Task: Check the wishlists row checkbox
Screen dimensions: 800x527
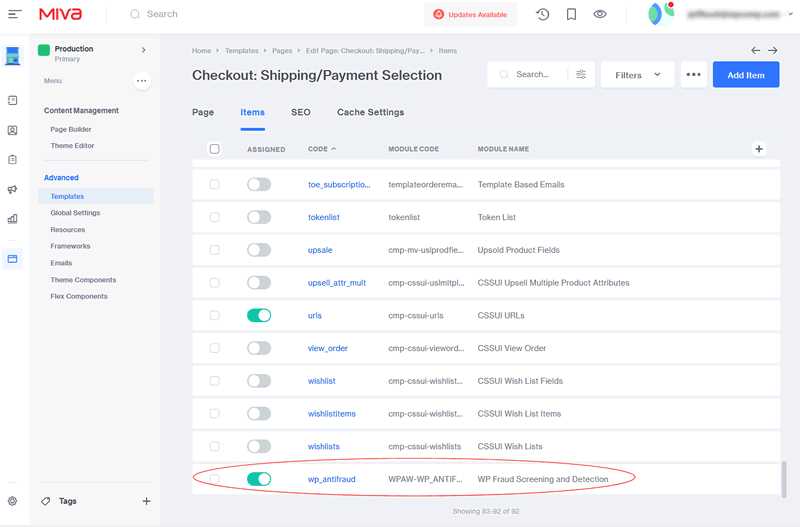Action: pyautogui.click(x=215, y=446)
